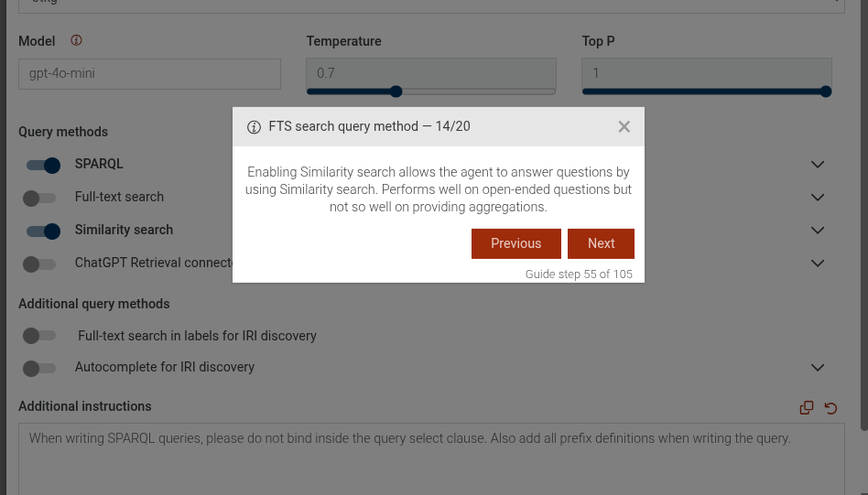Expand the Autocomplete for IRI discovery chevron
Viewport: 868px width, 495px height.
pos(818,368)
